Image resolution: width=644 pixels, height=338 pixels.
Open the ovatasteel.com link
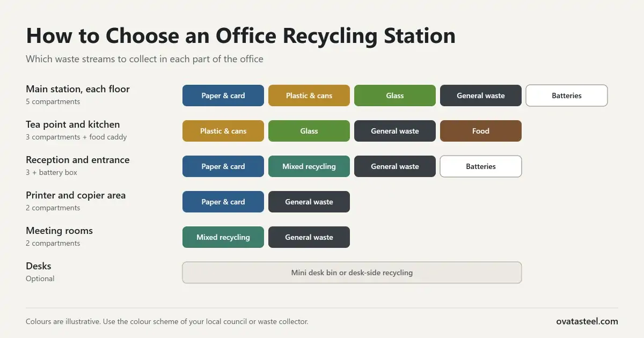(x=587, y=321)
